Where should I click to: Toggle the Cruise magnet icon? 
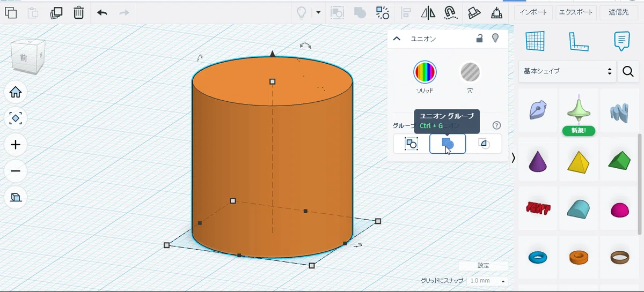451,12
